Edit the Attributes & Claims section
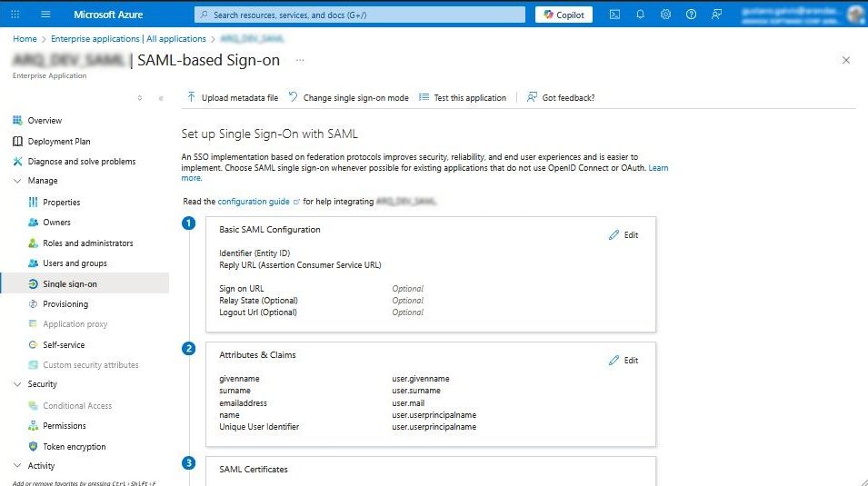This screenshot has width=868, height=486. click(x=624, y=361)
